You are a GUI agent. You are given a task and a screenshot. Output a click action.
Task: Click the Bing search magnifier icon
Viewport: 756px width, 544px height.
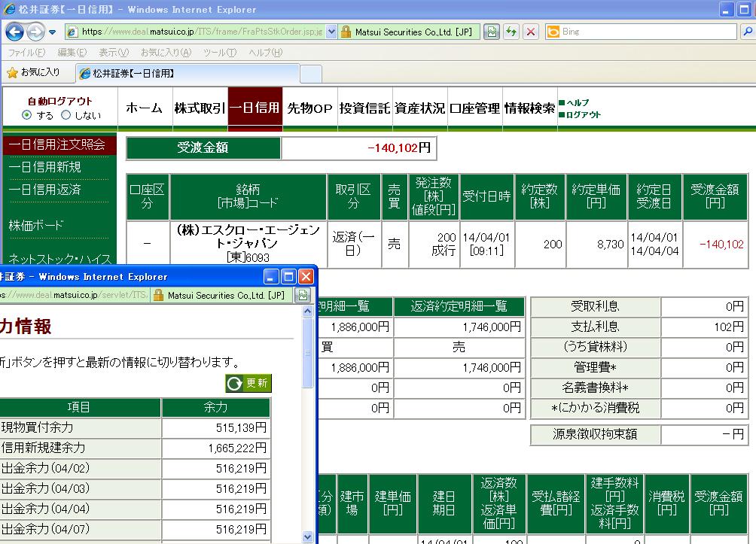coord(750,32)
